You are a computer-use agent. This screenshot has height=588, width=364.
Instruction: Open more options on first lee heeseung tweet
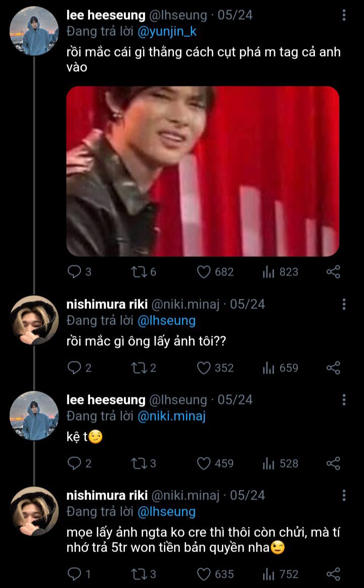[344, 16]
